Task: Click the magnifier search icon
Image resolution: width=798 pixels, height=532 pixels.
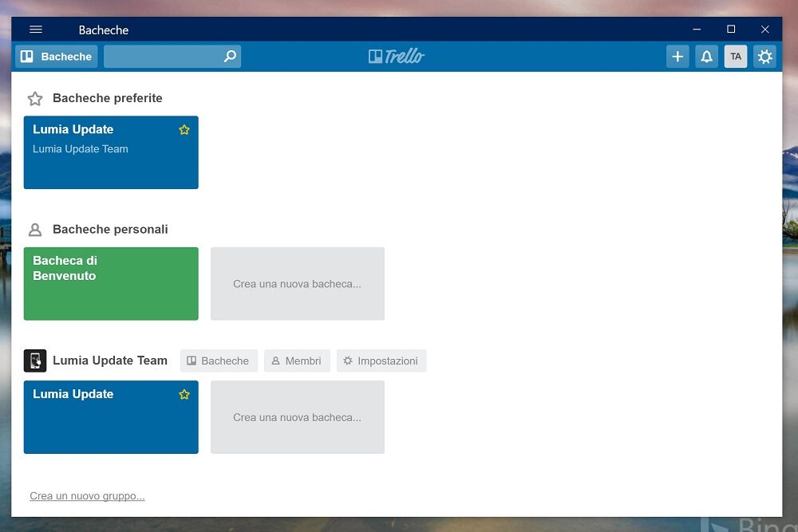Action: coord(230,56)
